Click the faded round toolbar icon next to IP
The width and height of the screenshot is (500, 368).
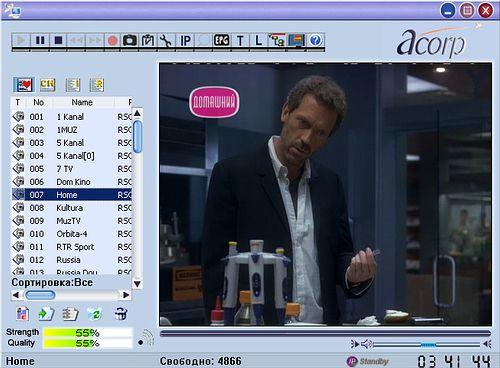click(203, 41)
